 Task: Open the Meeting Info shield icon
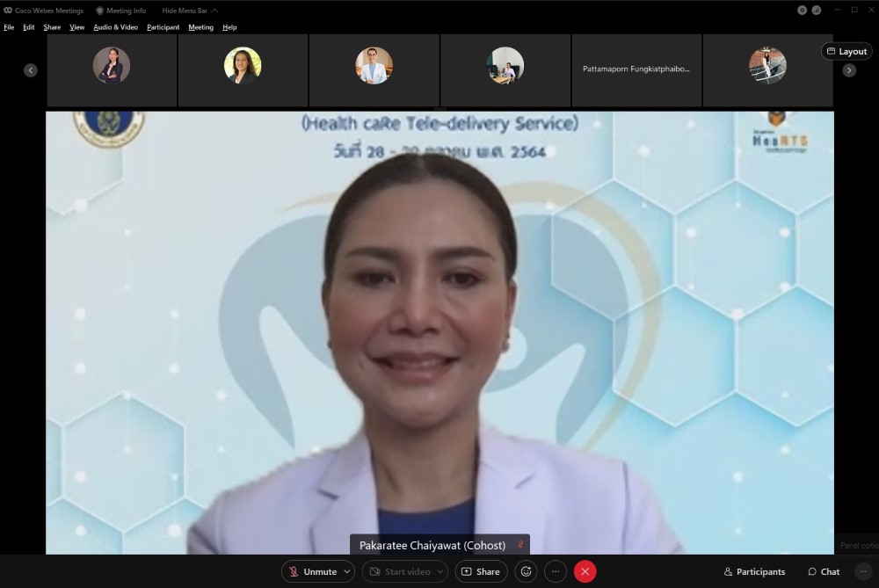100,11
